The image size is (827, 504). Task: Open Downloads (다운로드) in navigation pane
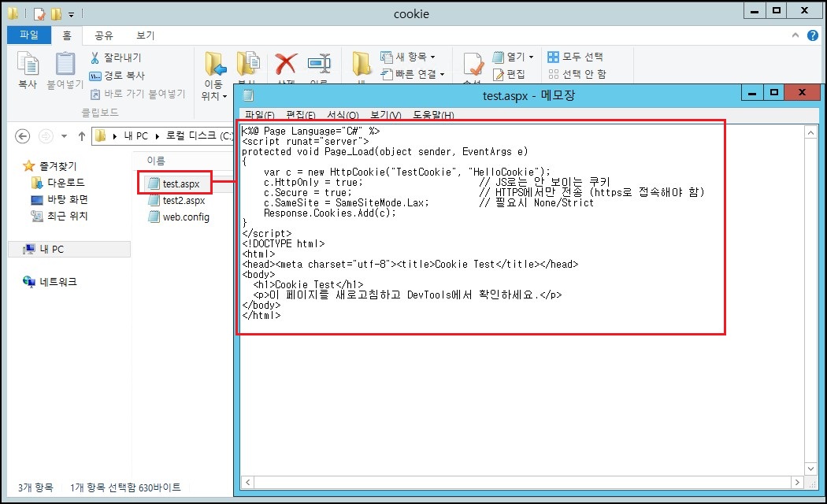tap(58, 183)
